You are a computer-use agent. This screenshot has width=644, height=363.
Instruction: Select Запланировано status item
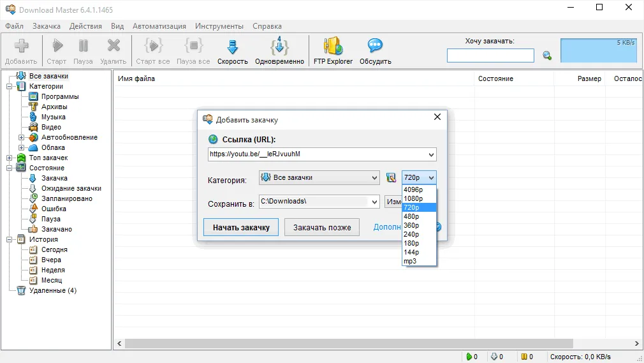(66, 198)
